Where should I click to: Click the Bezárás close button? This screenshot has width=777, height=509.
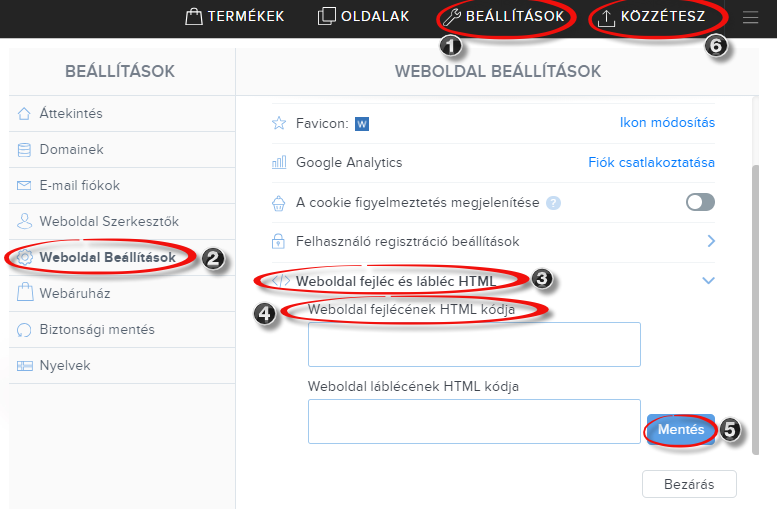pos(689,484)
